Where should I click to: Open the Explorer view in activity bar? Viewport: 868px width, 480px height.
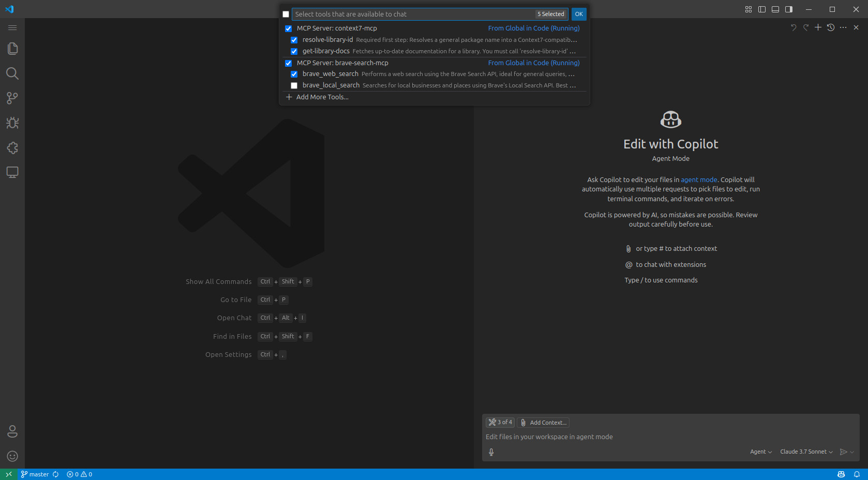(x=12, y=49)
